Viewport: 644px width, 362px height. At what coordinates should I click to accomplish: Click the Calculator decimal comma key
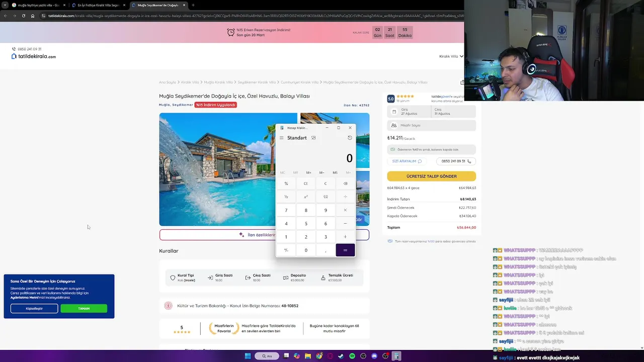[326, 250]
